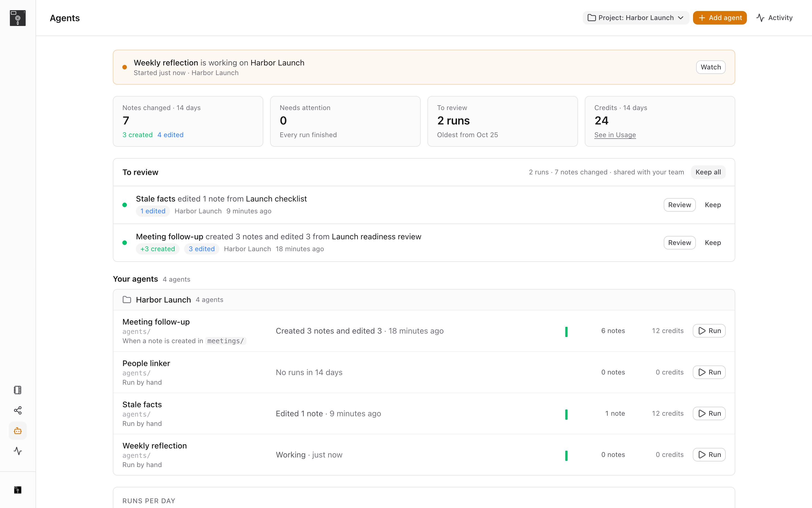Collapse the Harbor Launch agents group

click(424, 300)
